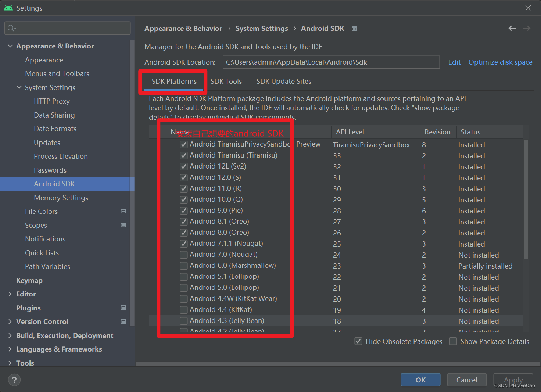
Task: Check Android 4.4 (KitKat) checkbox
Action: coord(184,310)
